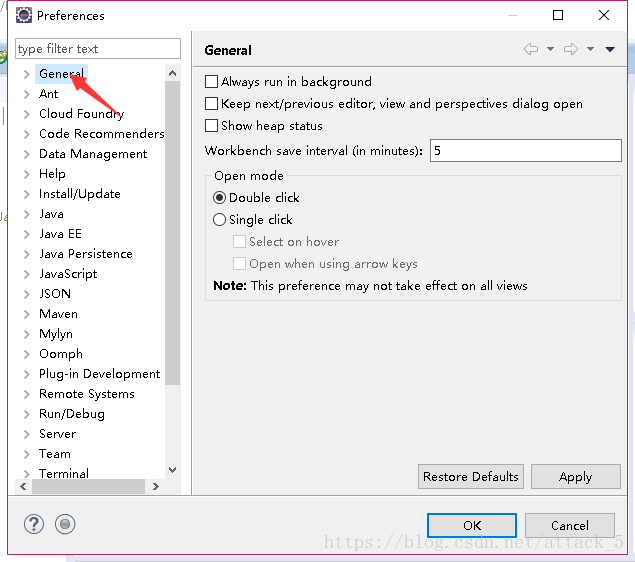Viewport: 635px width, 562px height.
Task: Expand the Maven tree node
Action: [x=26, y=314]
